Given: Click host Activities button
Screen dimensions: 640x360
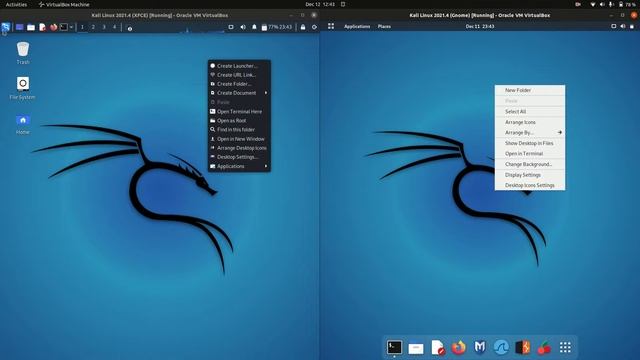Looking at the screenshot, I should point(16,4).
